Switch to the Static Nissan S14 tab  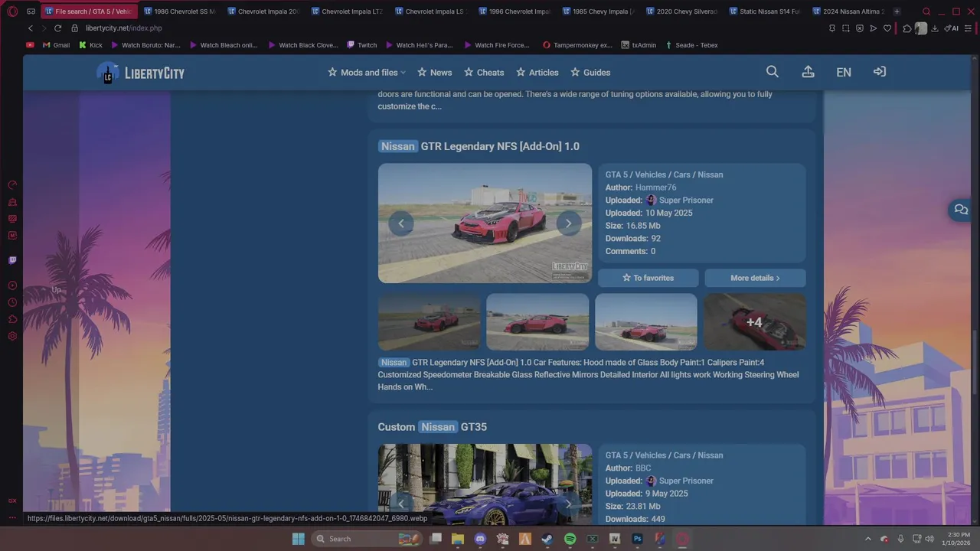(x=766, y=11)
